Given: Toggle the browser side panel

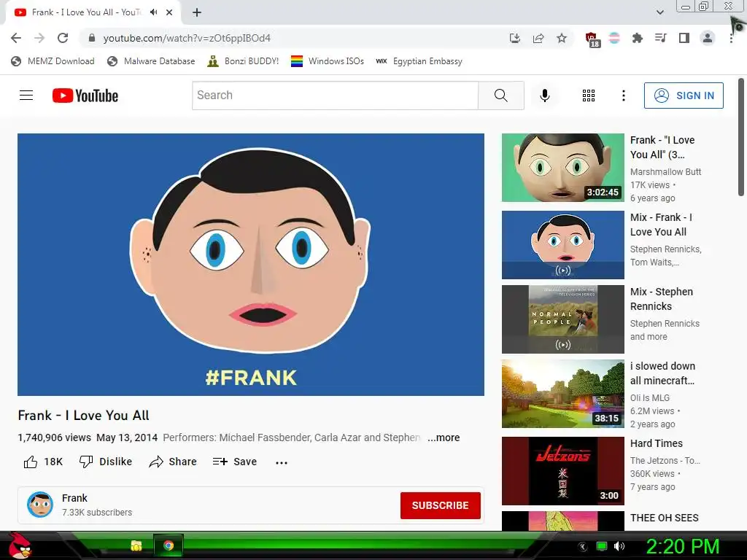Looking at the screenshot, I should click(x=684, y=38).
